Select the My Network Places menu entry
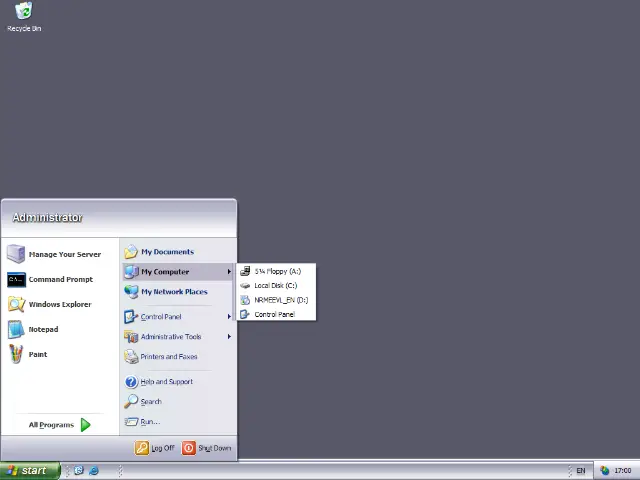 pos(178,292)
